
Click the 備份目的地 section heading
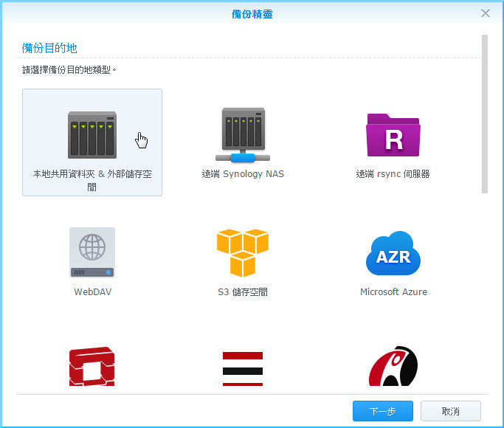pos(49,48)
